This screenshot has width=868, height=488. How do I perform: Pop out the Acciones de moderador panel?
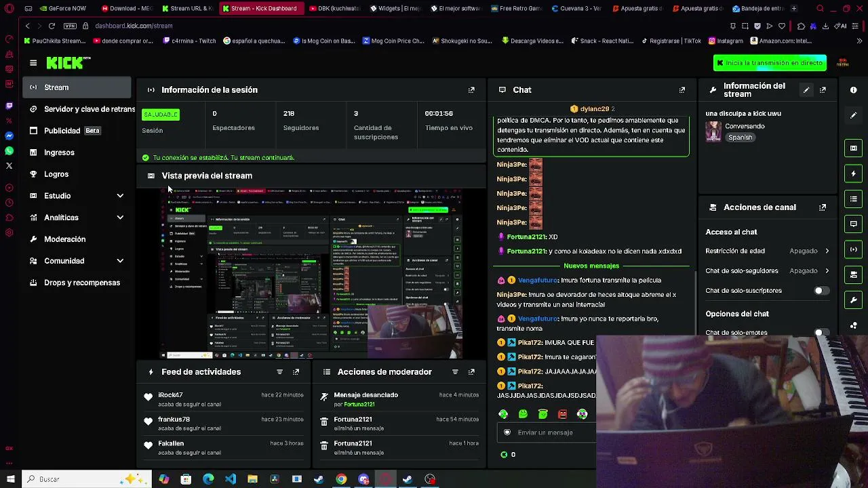[471, 371]
